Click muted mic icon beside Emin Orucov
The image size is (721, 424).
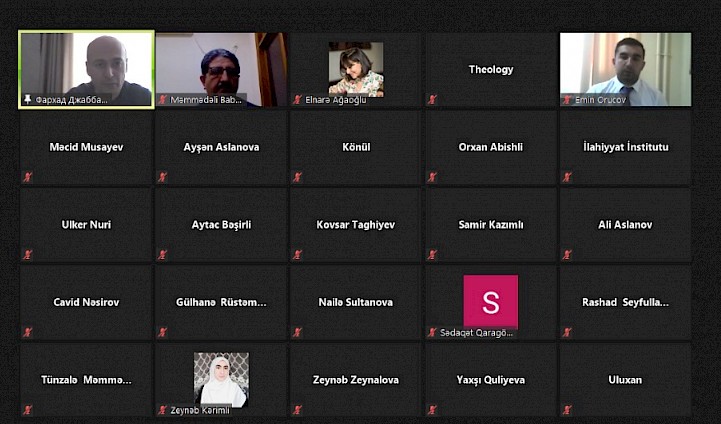coord(567,99)
